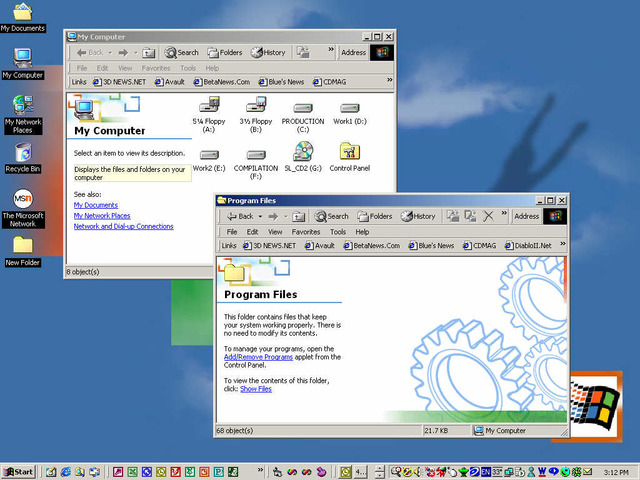Viewport: 640px width, 480px height.
Task: Toggle the History pane in Program Files window
Action: pos(418,216)
